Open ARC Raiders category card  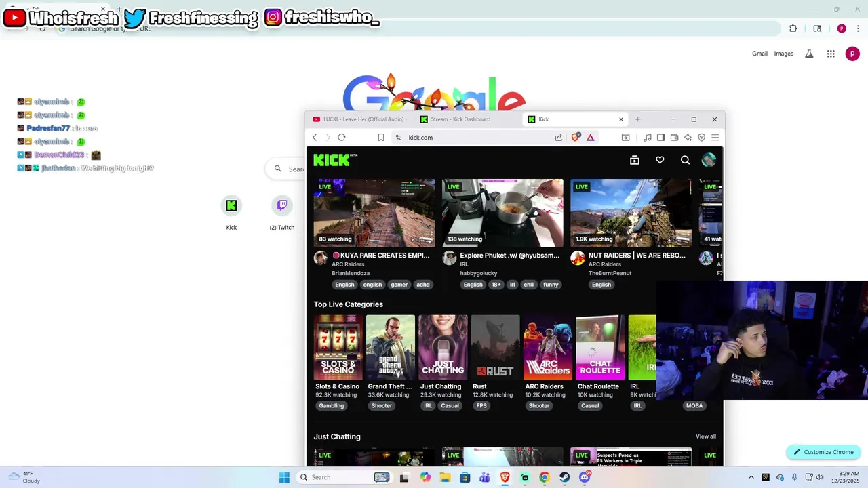pyautogui.click(x=547, y=347)
